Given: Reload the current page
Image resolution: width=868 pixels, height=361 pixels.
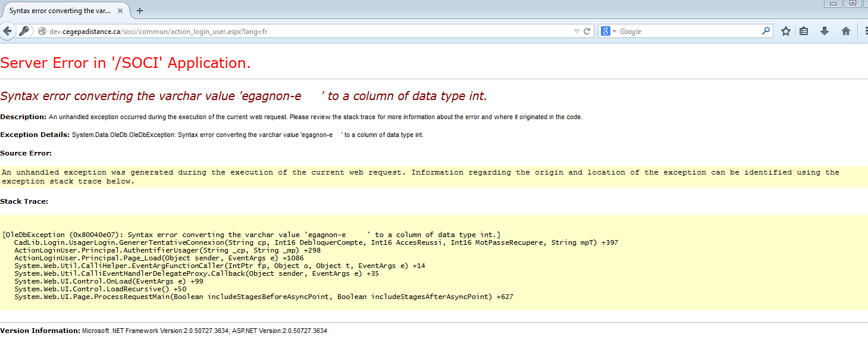Looking at the screenshot, I should pyautogui.click(x=587, y=31).
